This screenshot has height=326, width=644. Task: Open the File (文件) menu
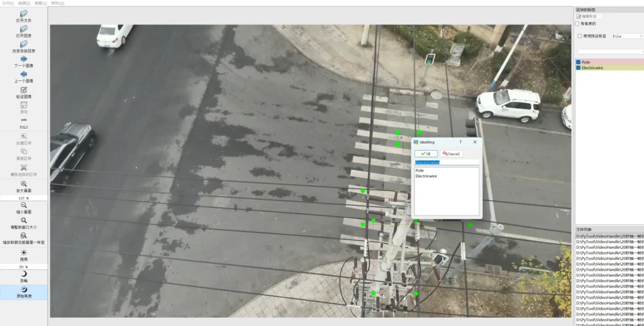[x=8, y=3]
